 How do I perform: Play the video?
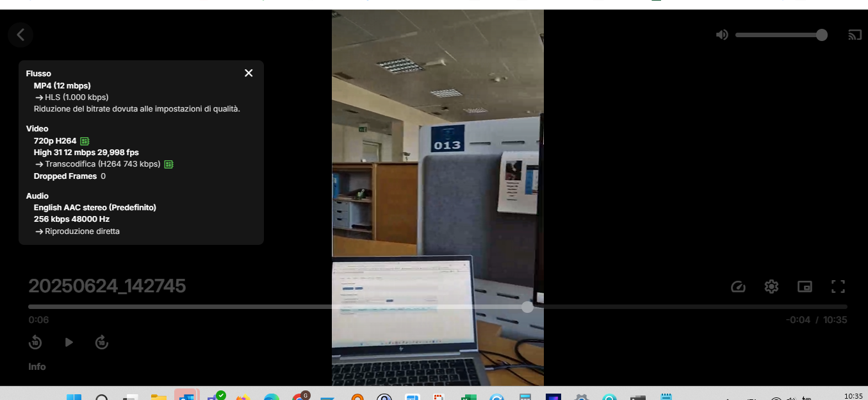click(69, 342)
